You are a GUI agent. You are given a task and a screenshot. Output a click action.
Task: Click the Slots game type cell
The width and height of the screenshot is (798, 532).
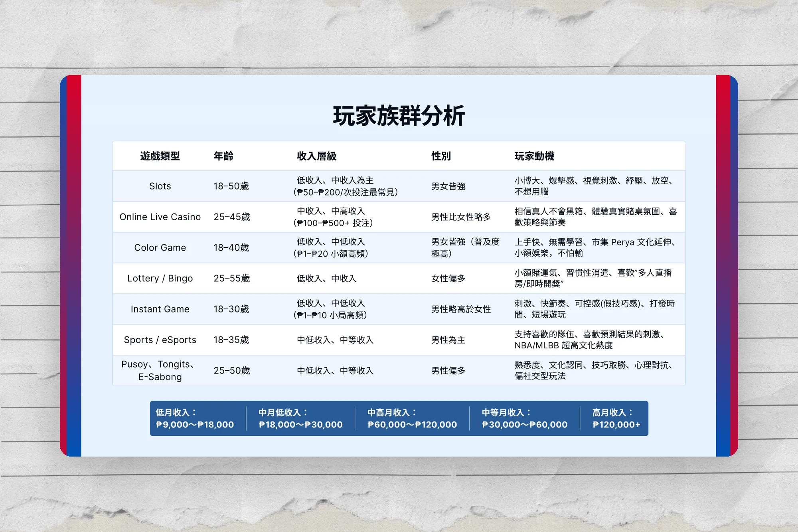tap(160, 186)
